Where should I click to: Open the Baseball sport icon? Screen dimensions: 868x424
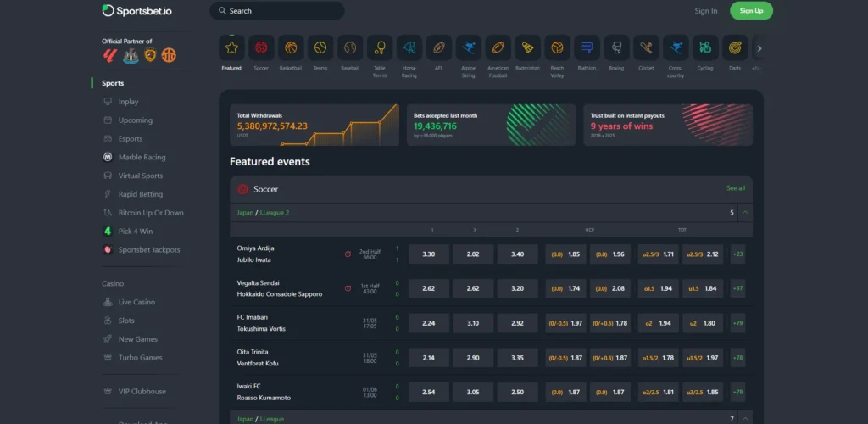coord(350,48)
